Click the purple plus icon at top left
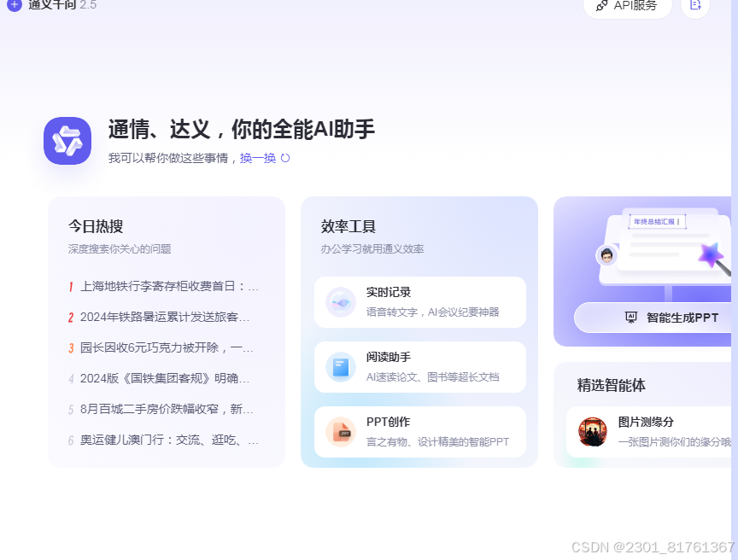Screen dimensions: 738x560 15,5
